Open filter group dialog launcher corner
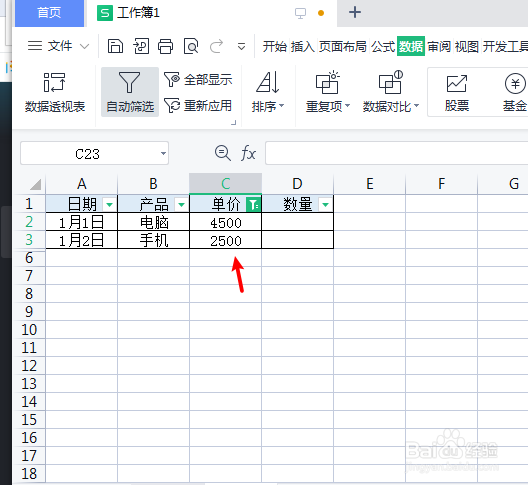The height and width of the screenshot is (485, 528). (x=234, y=123)
